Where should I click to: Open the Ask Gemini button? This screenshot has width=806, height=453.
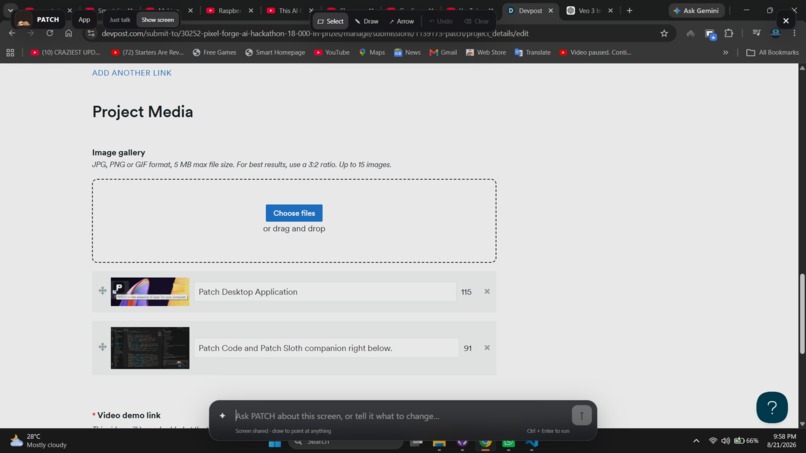(697, 10)
